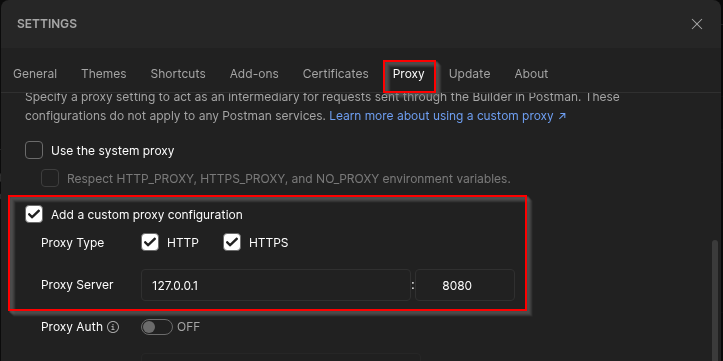Open Learn more about using a custom proxy link
Viewport: 723px width, 361px height.
tap(447, 116)
